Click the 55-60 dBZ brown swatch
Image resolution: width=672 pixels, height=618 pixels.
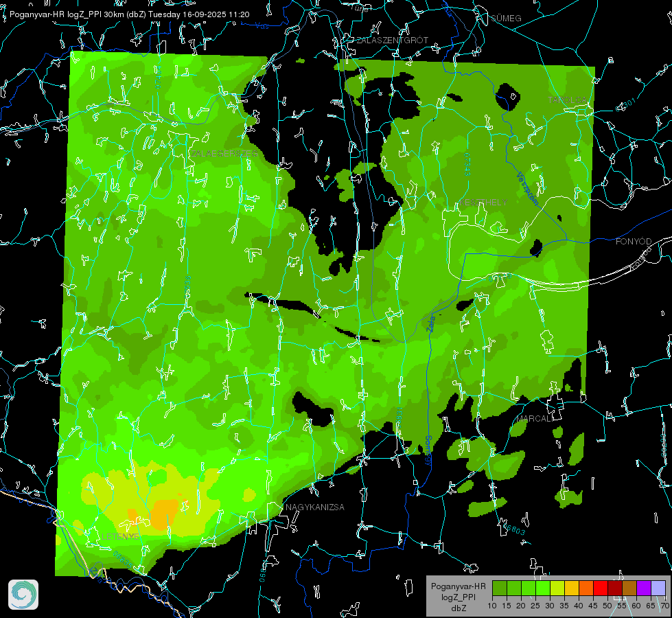(x=629, y=588)
